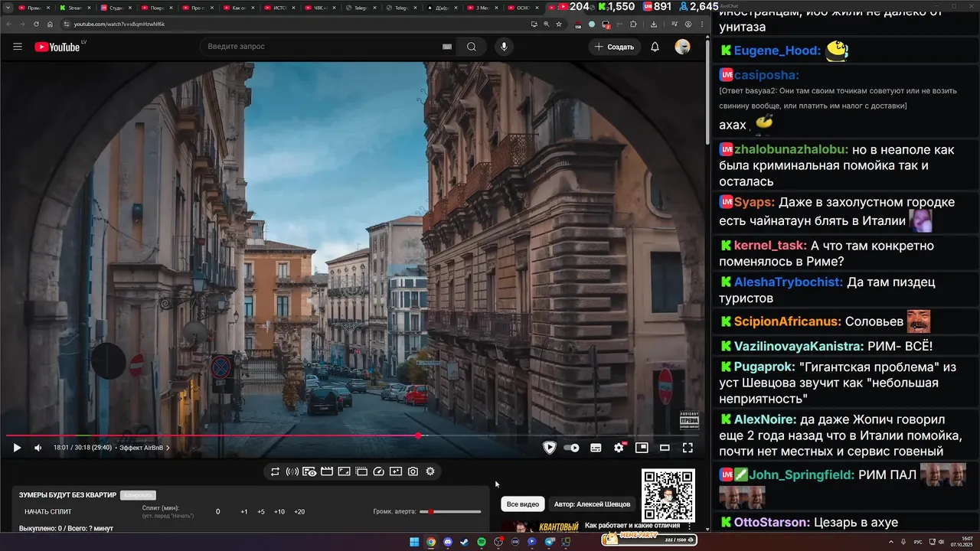980x551 pixels.
Task: Reload the page in browser
Action: (36, 24)
